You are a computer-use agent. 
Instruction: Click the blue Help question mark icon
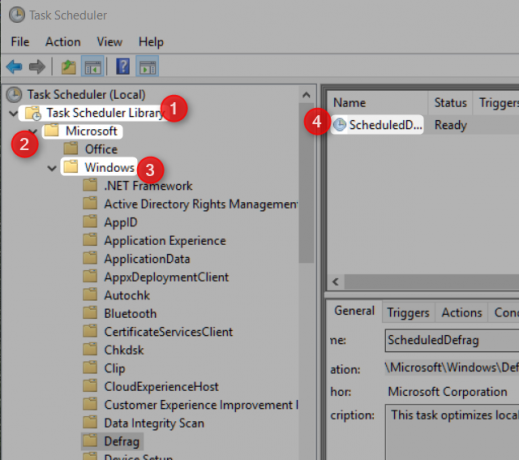tap(123, 66)
